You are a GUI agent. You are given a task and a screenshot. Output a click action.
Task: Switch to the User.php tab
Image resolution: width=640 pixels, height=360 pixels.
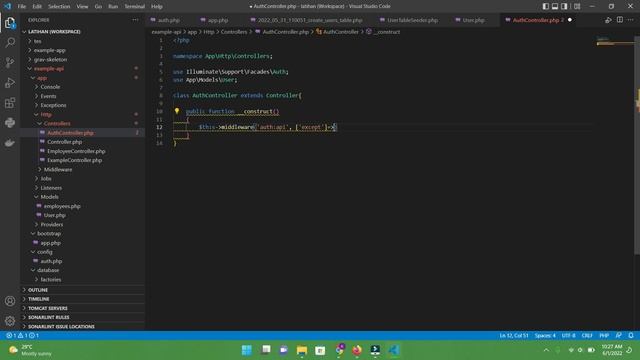[473, 20]
